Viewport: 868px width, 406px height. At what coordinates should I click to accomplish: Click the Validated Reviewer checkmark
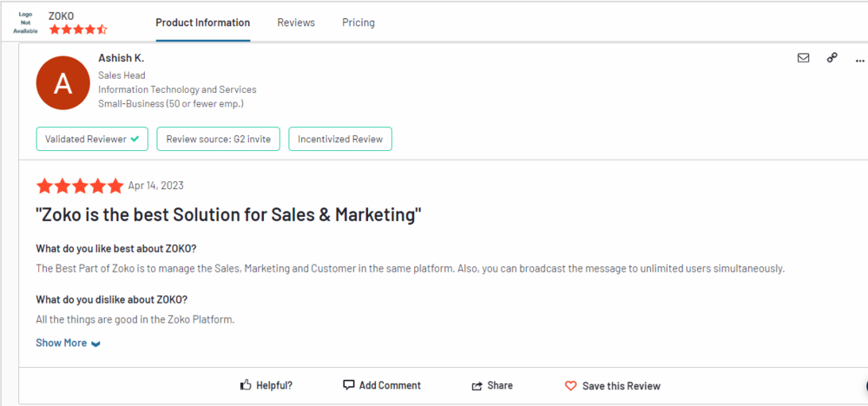(135, 140)
